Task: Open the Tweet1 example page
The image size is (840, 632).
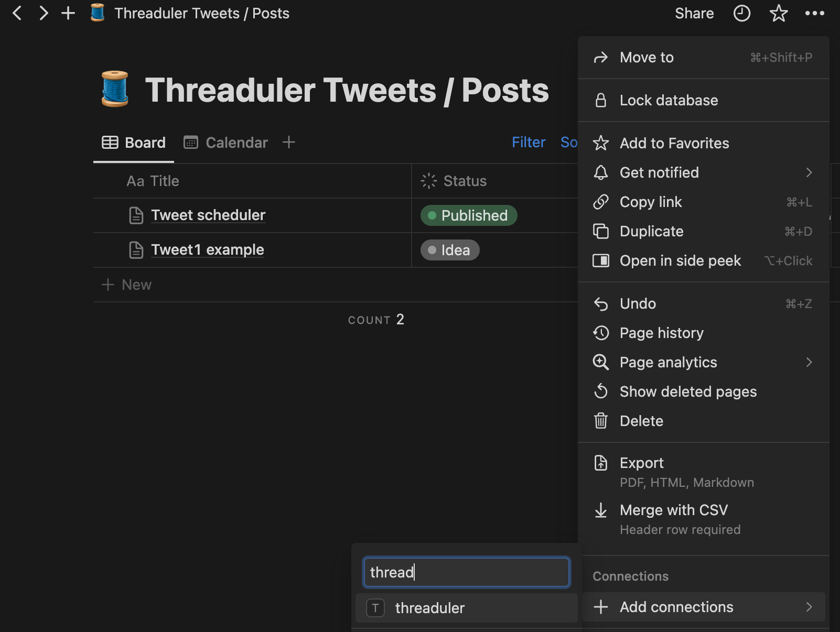Action: pyautogui.click(x=208, y=249)
